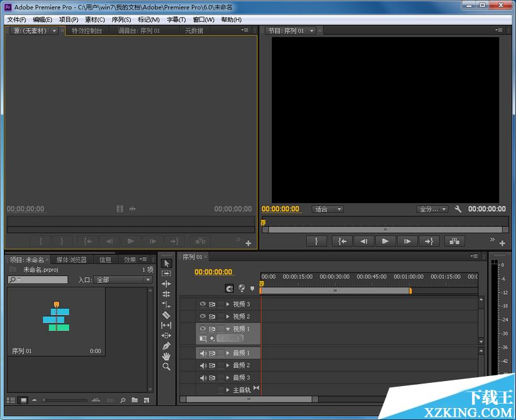This screenshot has width=516, height=420.
Task: Hide the 视频 3 track eye
Action: tap(203, 304)
